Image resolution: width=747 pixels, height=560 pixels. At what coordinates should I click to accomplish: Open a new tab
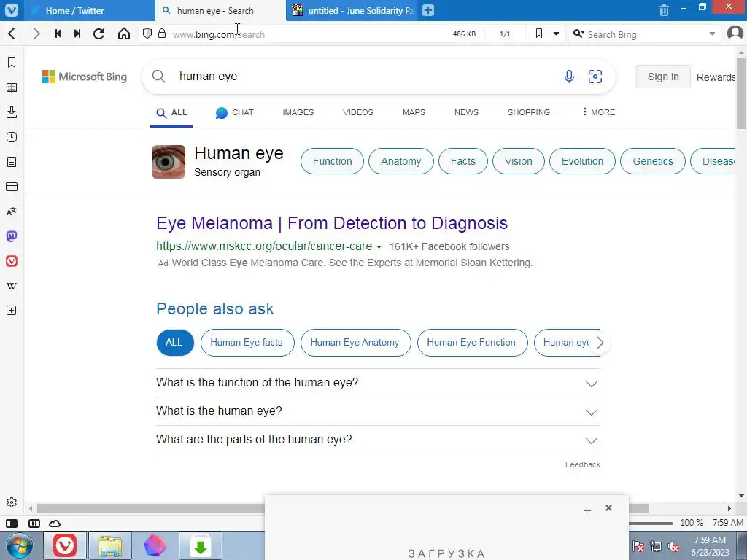tap(428, 10)
